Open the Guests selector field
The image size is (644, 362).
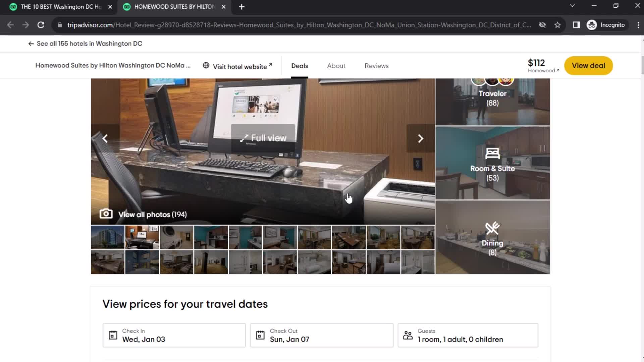(x=468, y=335)
